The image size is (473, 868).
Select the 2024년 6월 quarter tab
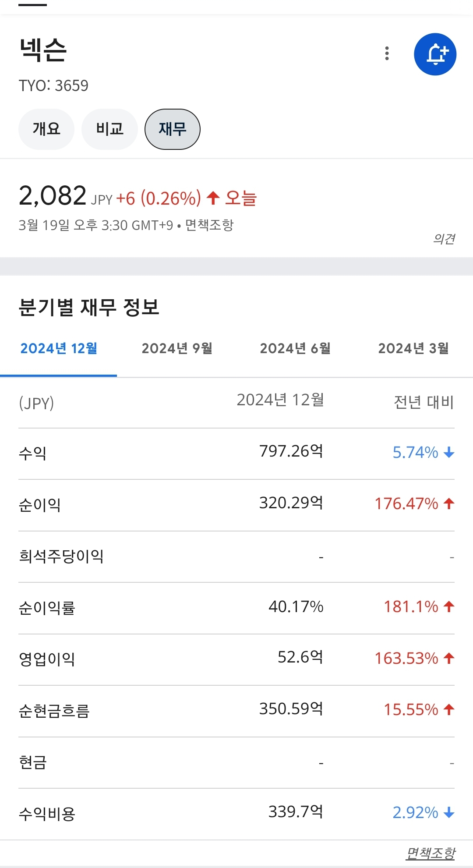(295, 349)
